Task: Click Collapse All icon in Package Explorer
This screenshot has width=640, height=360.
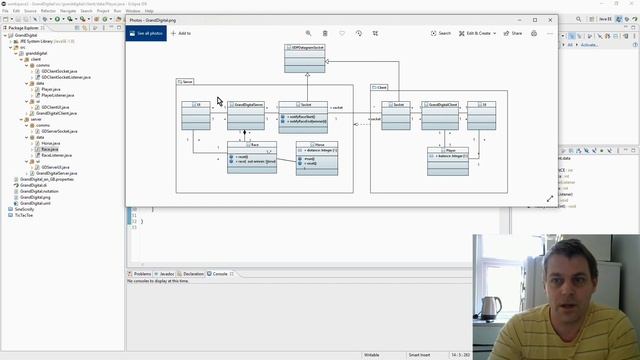Action: point(77,28)
